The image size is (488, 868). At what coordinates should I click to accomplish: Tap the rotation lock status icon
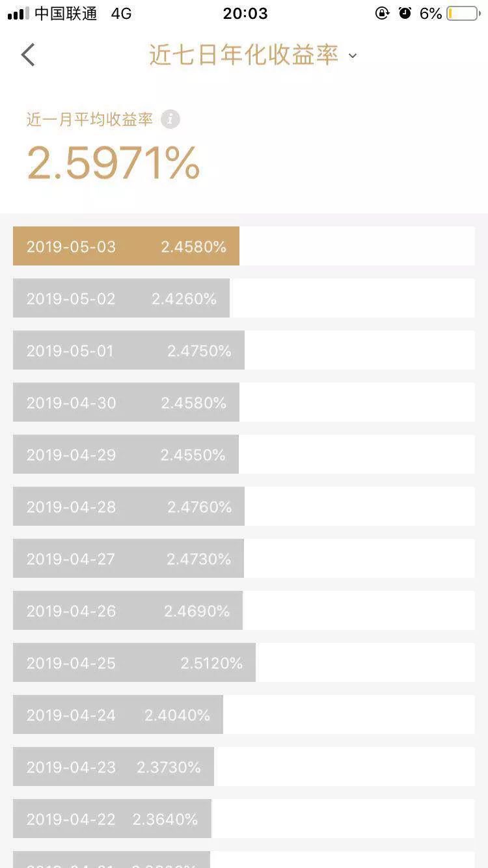[x=383, y=13]
